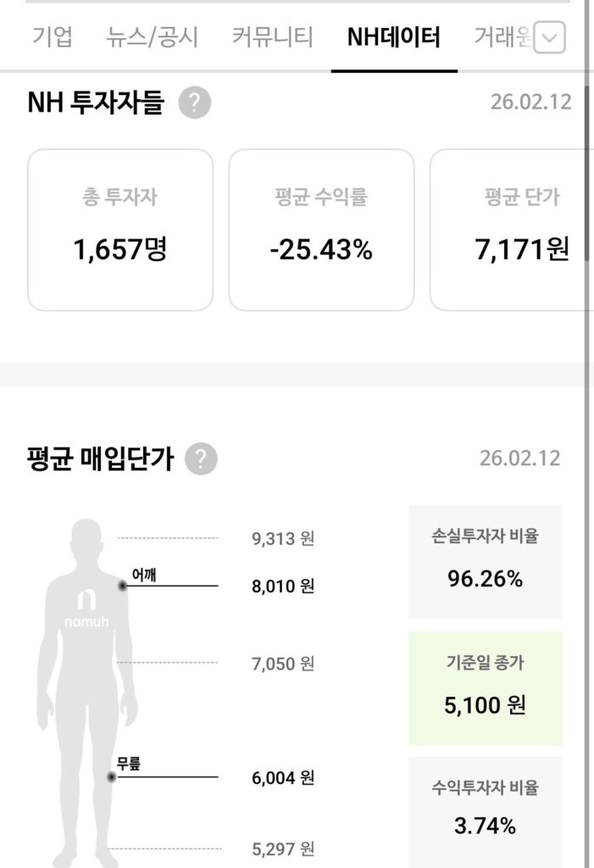The image size is (594, 868).
Task: Select the 평균 단가 card
Action: (x=508, y=230)
